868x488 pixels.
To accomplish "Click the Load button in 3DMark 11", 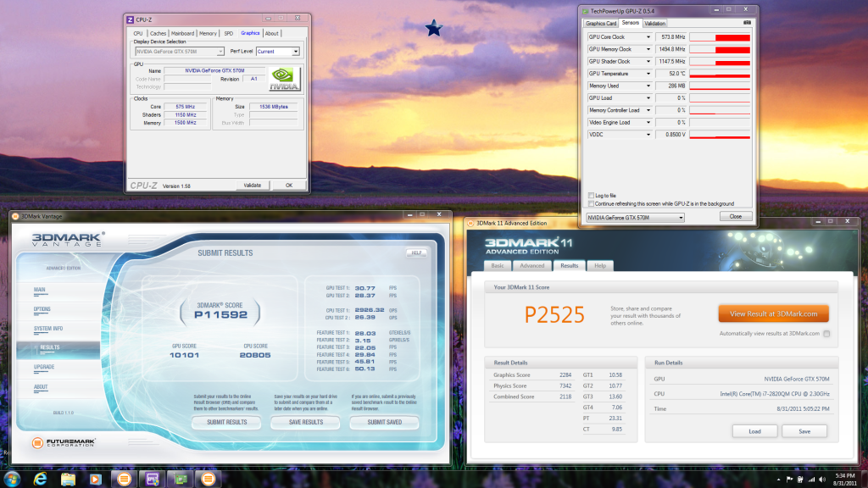I will (x=754, y=431).
